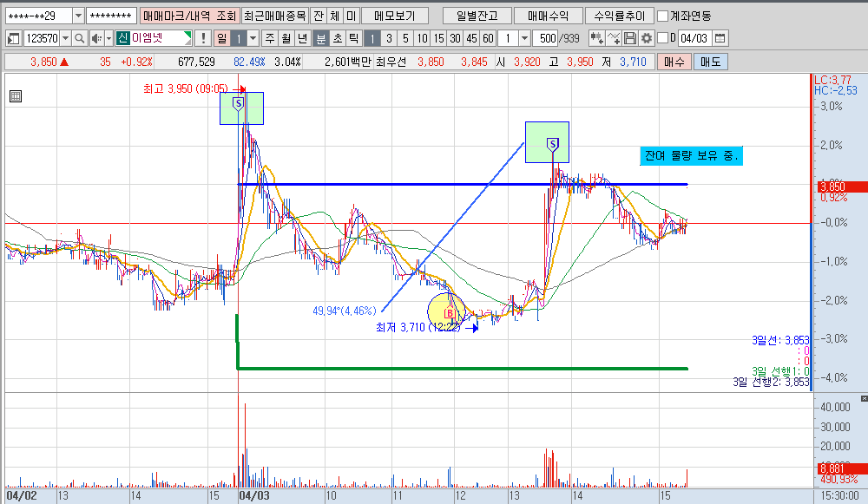Viewport: 868px width, 504px height.
Task: Click the 체 execution button
Action: [335, 16]
